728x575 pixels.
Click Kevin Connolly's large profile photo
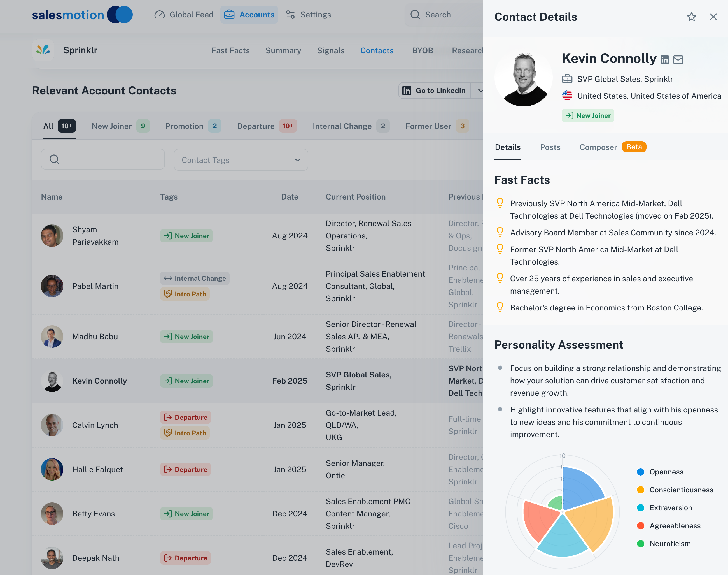[x=524, y=77]
